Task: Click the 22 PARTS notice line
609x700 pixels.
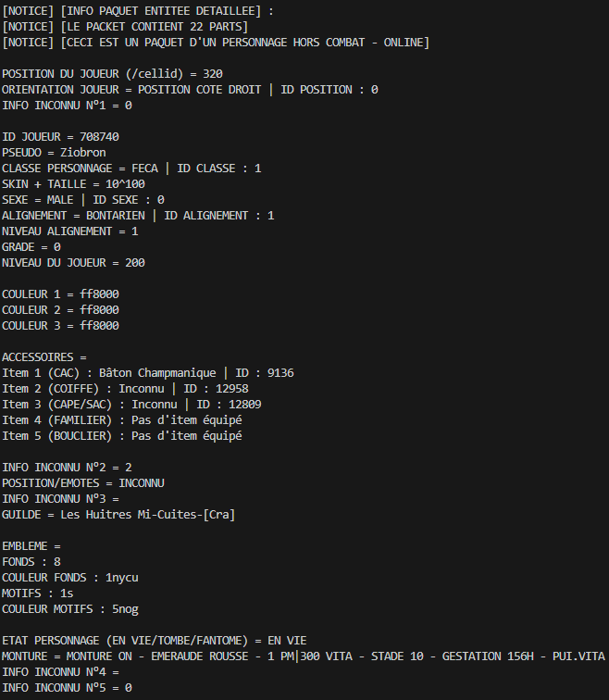Action: point(125,27)
